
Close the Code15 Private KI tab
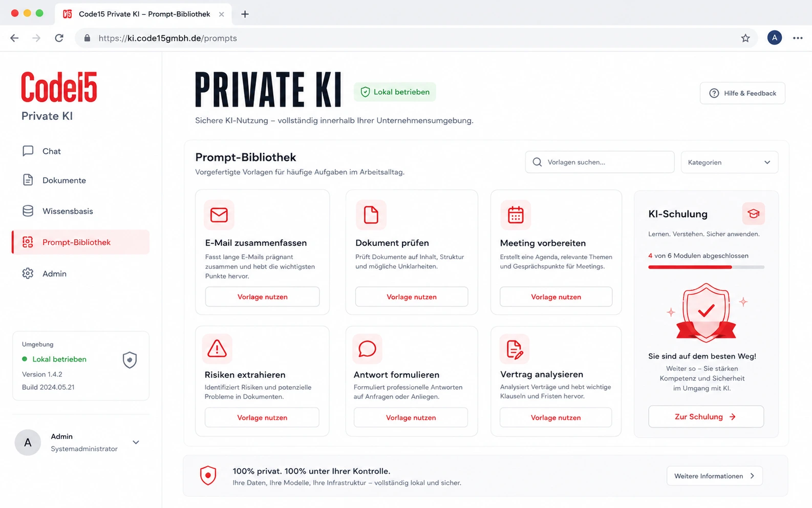click(x=221, y=14)
